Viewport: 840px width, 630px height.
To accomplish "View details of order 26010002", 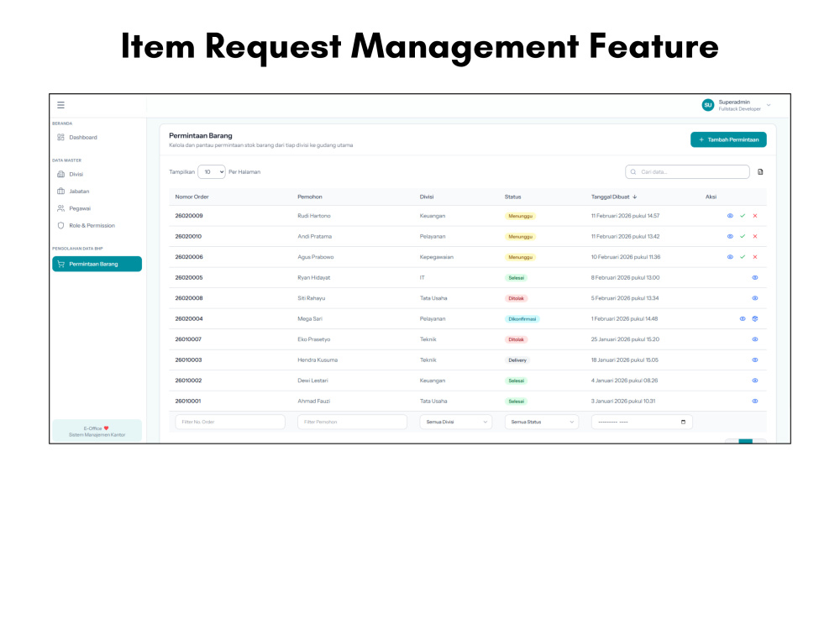I will coord(755,381).
